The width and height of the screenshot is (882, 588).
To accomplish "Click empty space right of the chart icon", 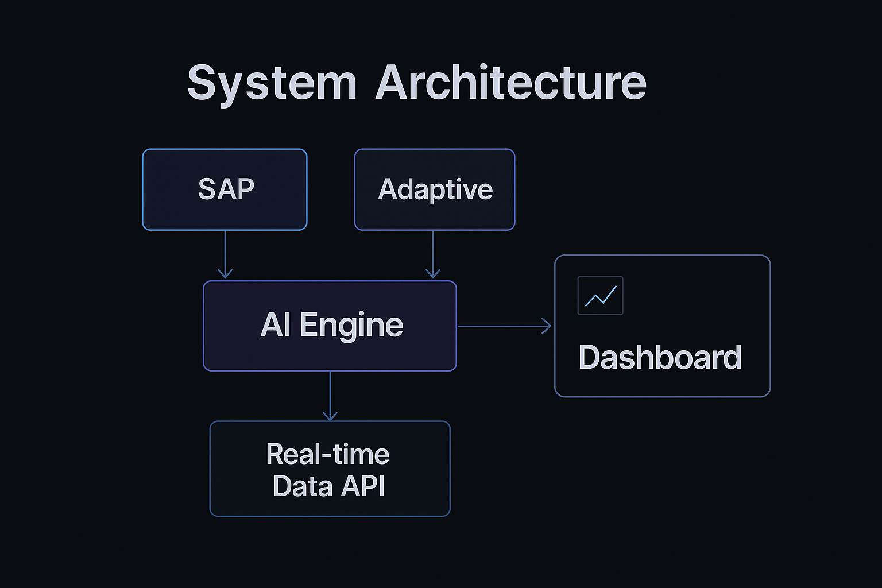I will [x=695, y=296].
